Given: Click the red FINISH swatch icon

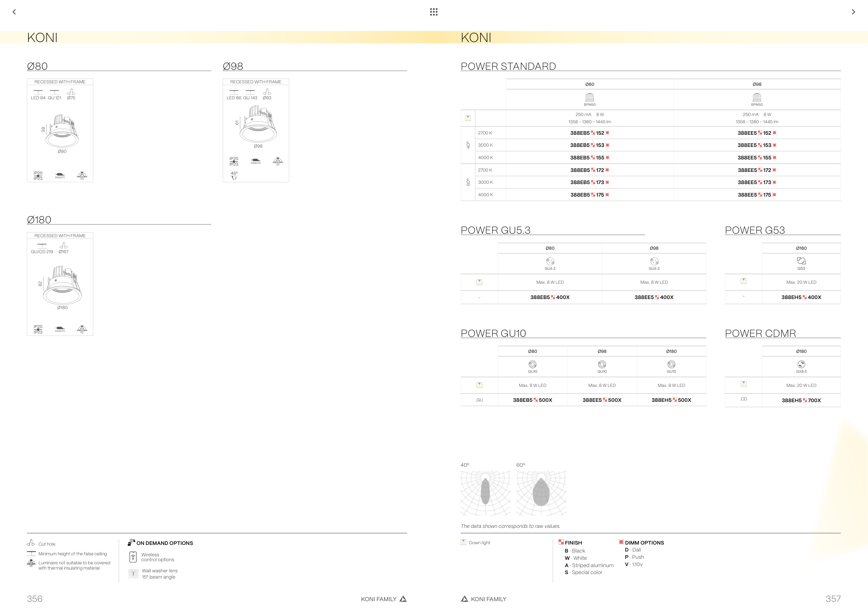Looking at the screenshot, I should coord(561,542).
